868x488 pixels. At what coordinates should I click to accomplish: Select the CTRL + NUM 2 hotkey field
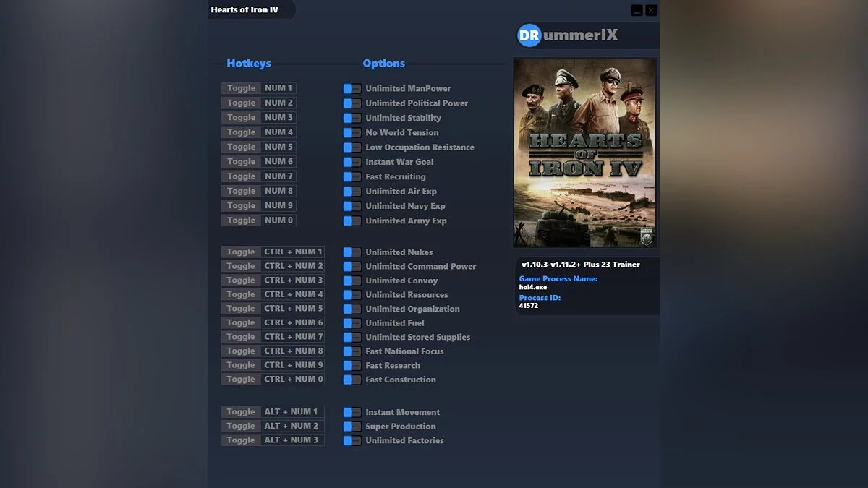tap(293, 266)
